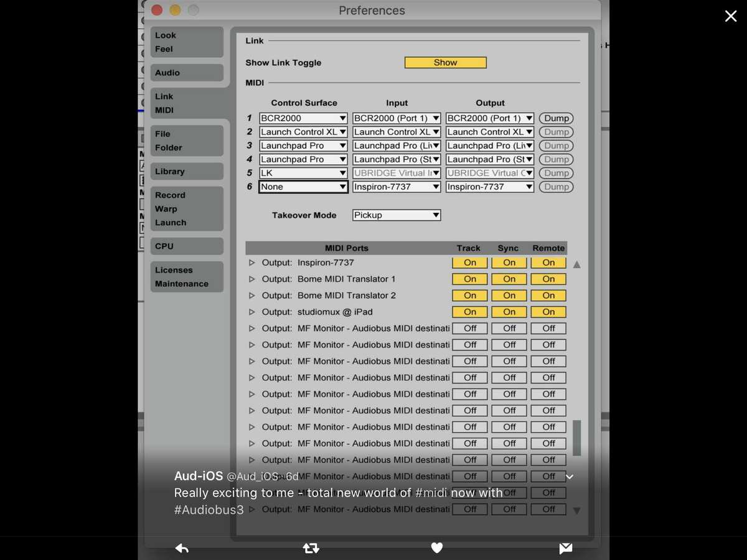
Task: Open the Takeover Mode Pickup dropdown
Action: (x=397, y=215)
